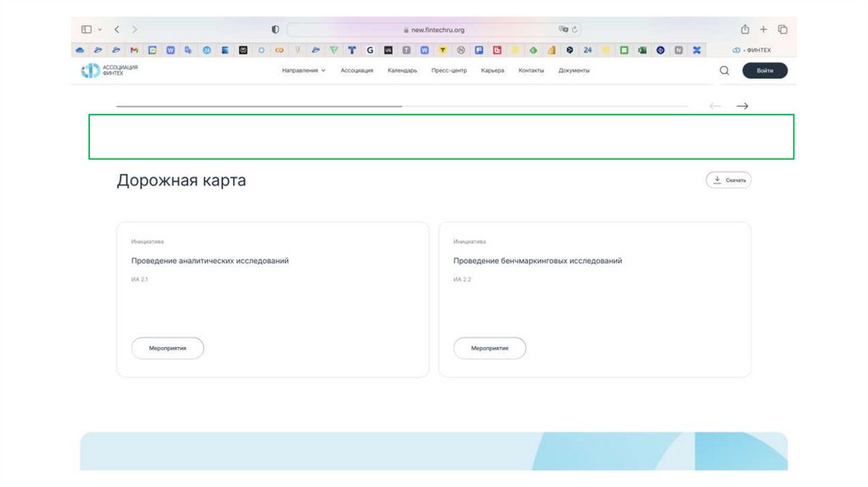Screen dimensions: 868x487
Task: Open the green diamond bookmark
Action: click(x=533, y=50)
